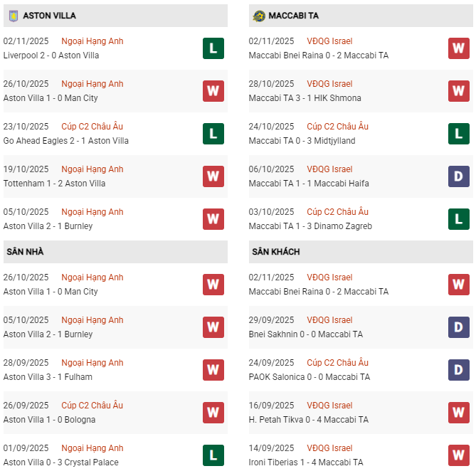Open the SÂN NHÀ section header
The height and width of the screenshot is (476, 476).
(26, 252)
